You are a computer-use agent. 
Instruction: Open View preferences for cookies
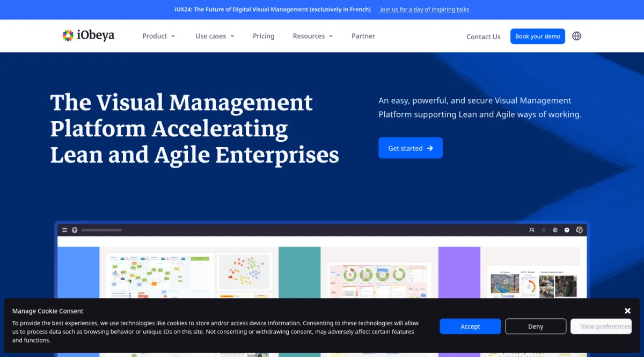click(601, 326)
